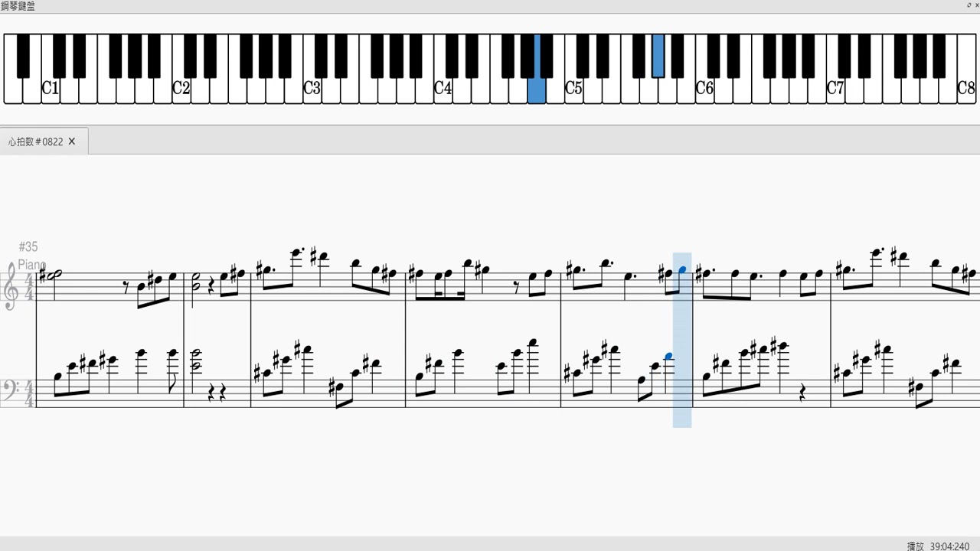Close the 心拍数＃0822 score tab
Screen dimensions: 980x551
tap(72, 142)
